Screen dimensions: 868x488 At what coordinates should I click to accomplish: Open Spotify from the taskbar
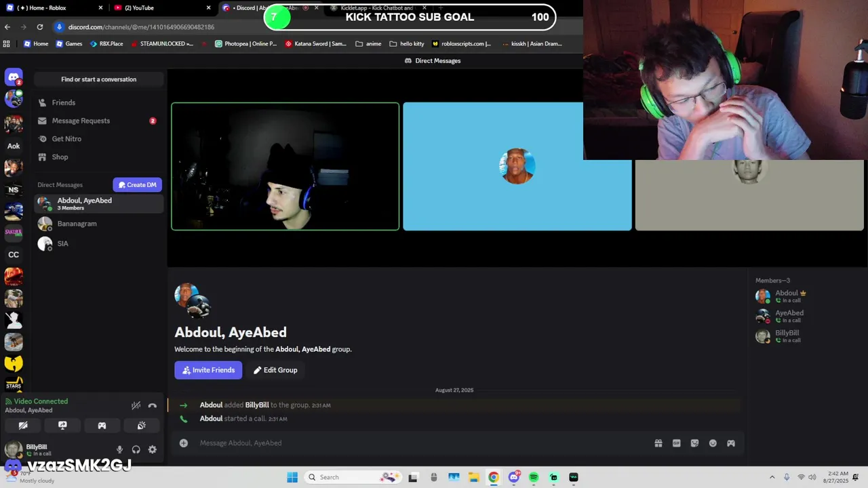pos(534,477)
